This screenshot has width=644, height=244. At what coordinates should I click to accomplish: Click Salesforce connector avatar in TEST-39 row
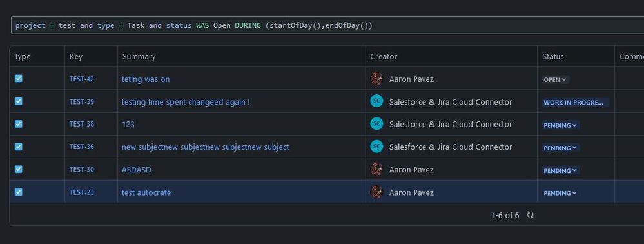[376, 101]
